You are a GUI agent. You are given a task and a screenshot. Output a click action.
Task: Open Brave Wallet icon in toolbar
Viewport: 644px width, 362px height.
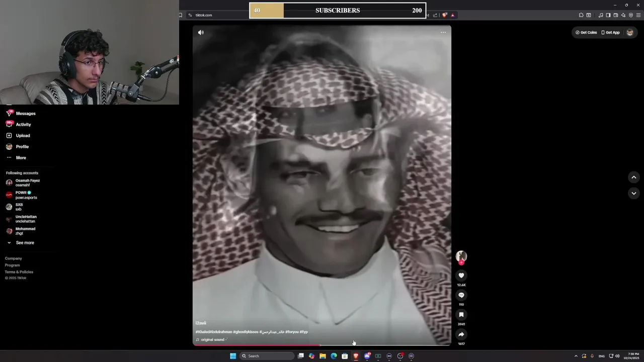[x=616, y=15]
